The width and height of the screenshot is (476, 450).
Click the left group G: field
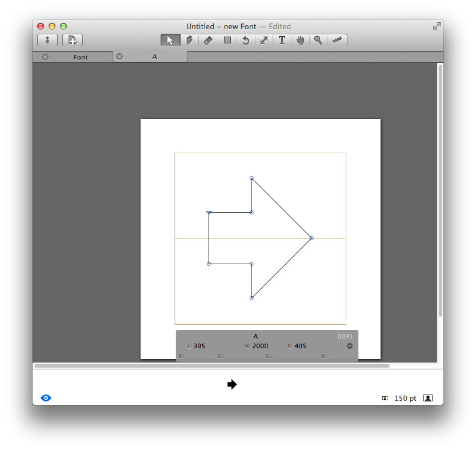[221, 356]
